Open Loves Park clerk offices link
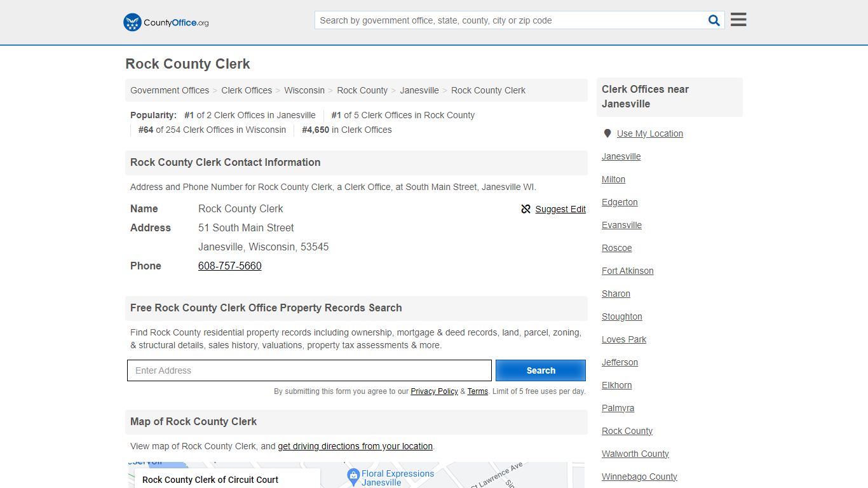The width and height of the screenshot is (868, 488). coord(624,339)
